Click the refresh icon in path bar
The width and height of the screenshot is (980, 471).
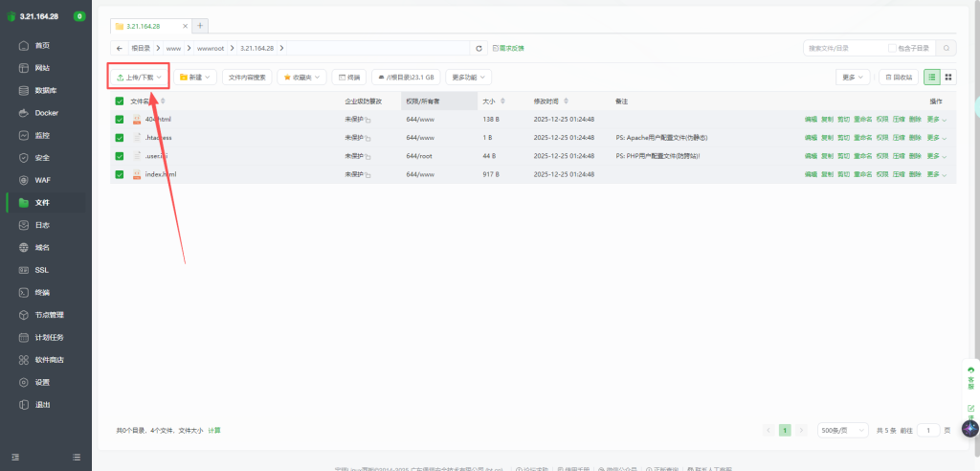[x=479, y=48]
